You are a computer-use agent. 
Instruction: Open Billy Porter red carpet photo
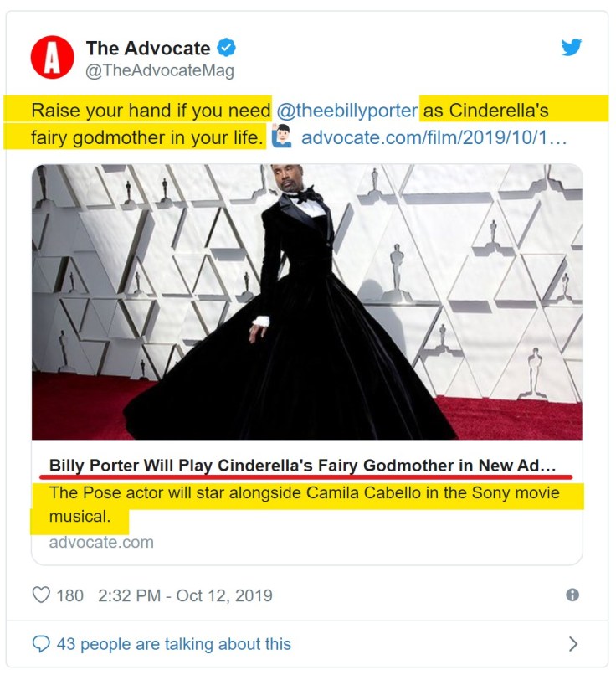pyautogui.click(x=307, y=301)
